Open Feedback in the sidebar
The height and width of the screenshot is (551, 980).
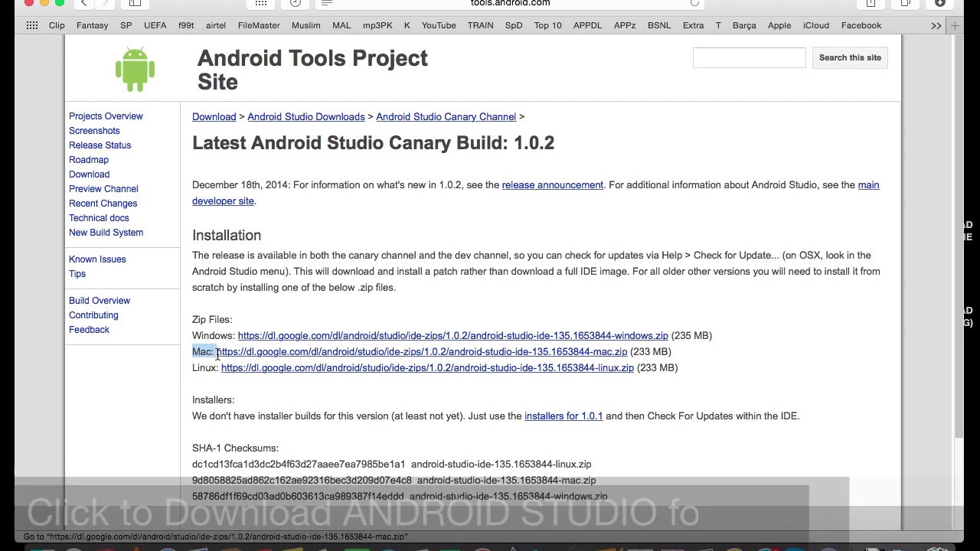click(x=89, y=330)
